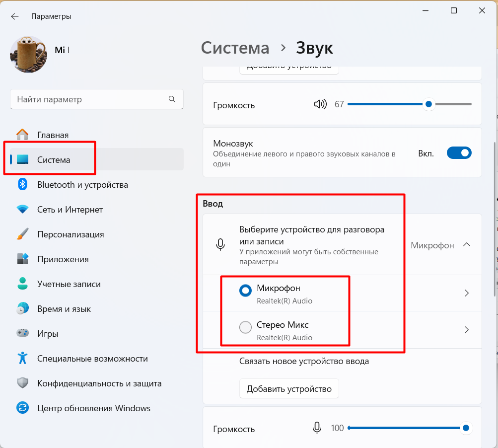Click Добавить устройство under input devices
The width and height of the screenshot is (498, 448).
(x=289, y=389)
